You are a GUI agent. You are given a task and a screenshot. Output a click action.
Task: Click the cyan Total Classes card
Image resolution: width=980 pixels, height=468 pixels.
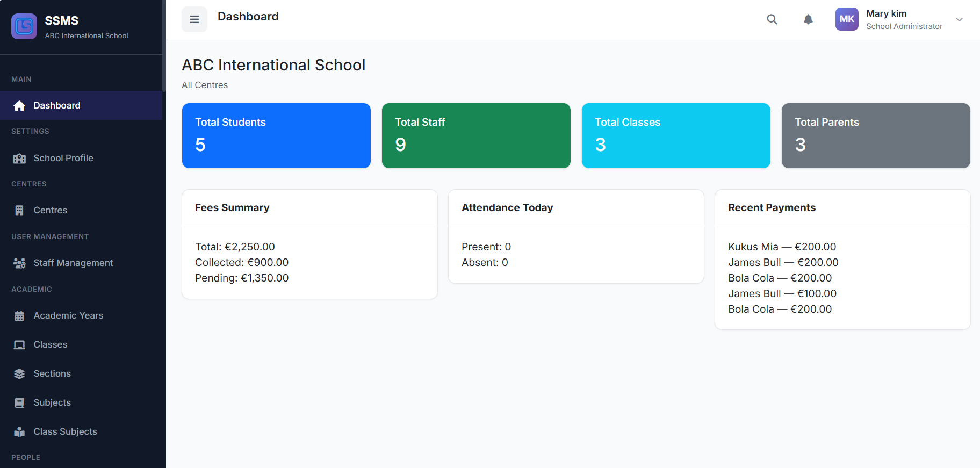point(676,135)
